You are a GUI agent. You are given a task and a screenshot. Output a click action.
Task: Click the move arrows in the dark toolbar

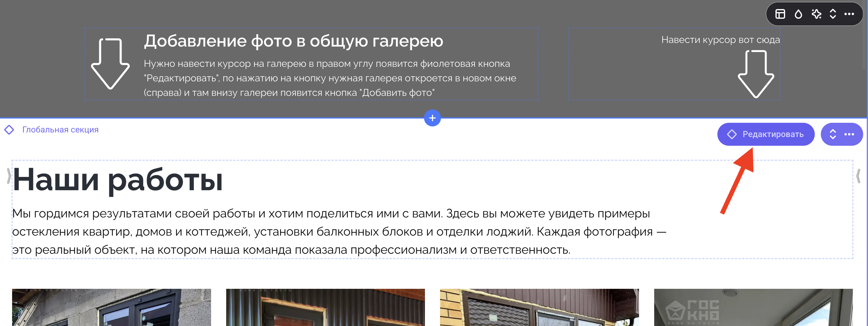(x=833, y=14)
